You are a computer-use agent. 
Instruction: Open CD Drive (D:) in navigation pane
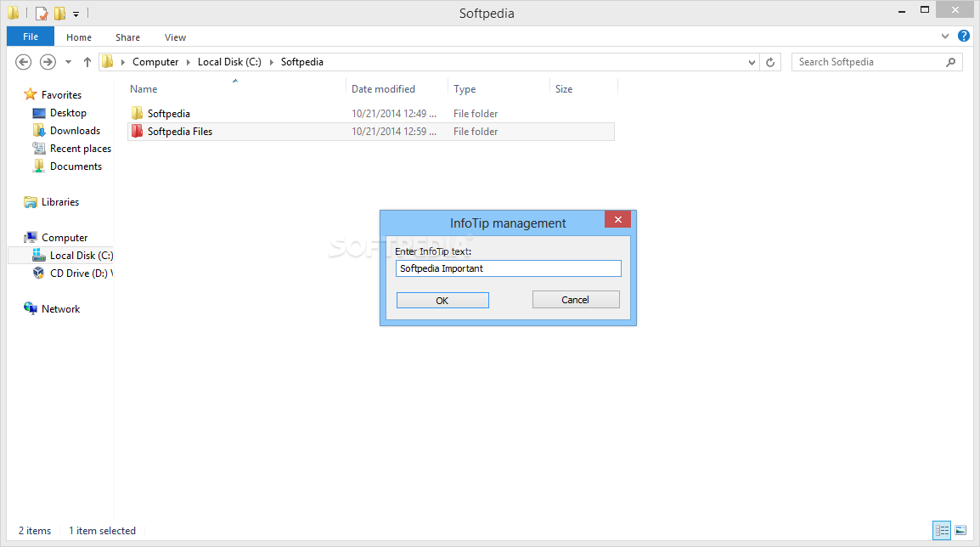click(x=82, y=273)
